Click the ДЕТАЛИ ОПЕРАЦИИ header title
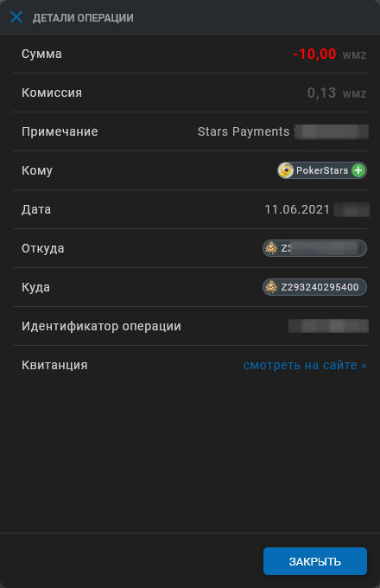 (83, 17)
